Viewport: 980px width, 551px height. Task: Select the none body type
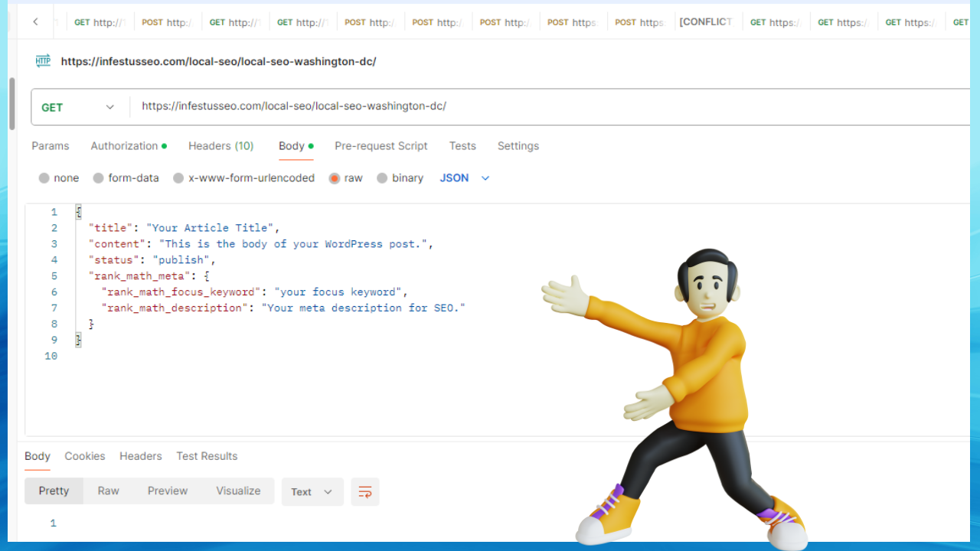59,178
